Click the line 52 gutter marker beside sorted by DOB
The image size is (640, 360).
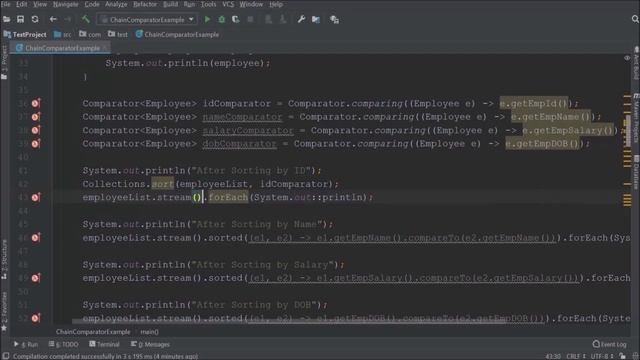[x=36, y=318]
